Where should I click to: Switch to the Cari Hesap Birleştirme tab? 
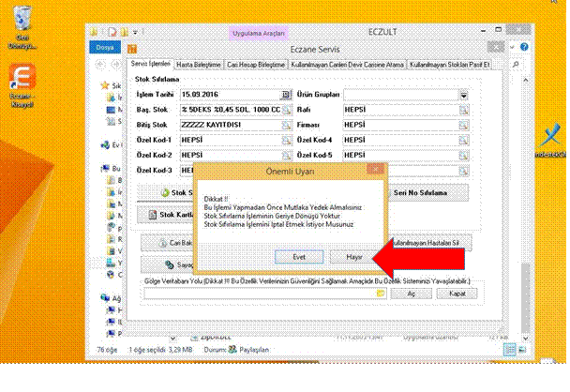point(253,65)
